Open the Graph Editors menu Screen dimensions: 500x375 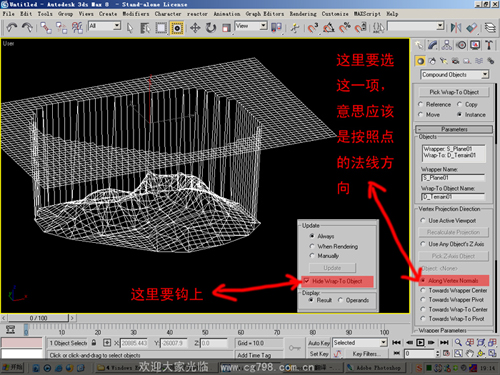click(x=265, y=14)
